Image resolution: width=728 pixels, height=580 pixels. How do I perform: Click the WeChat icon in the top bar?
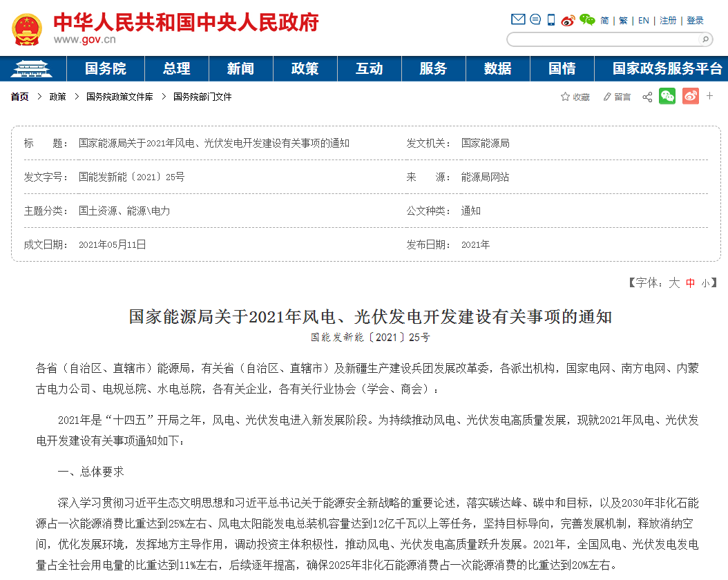(586, 19)
